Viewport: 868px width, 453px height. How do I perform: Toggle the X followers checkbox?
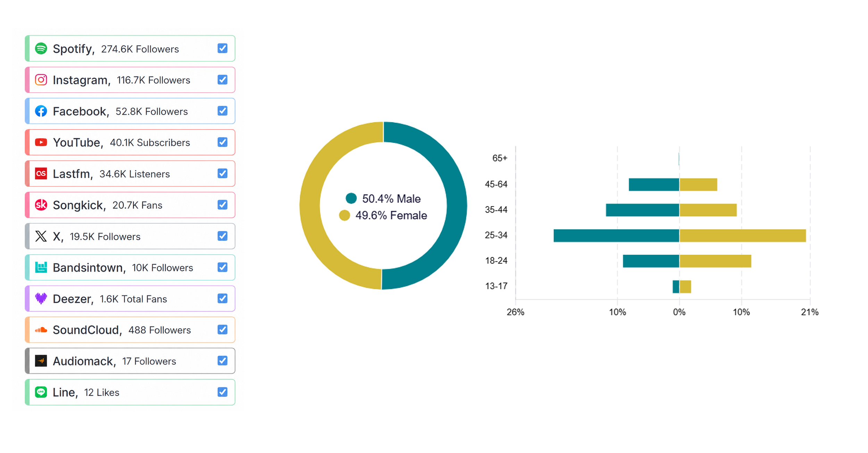pyautogui.click(x=223, y=236)
